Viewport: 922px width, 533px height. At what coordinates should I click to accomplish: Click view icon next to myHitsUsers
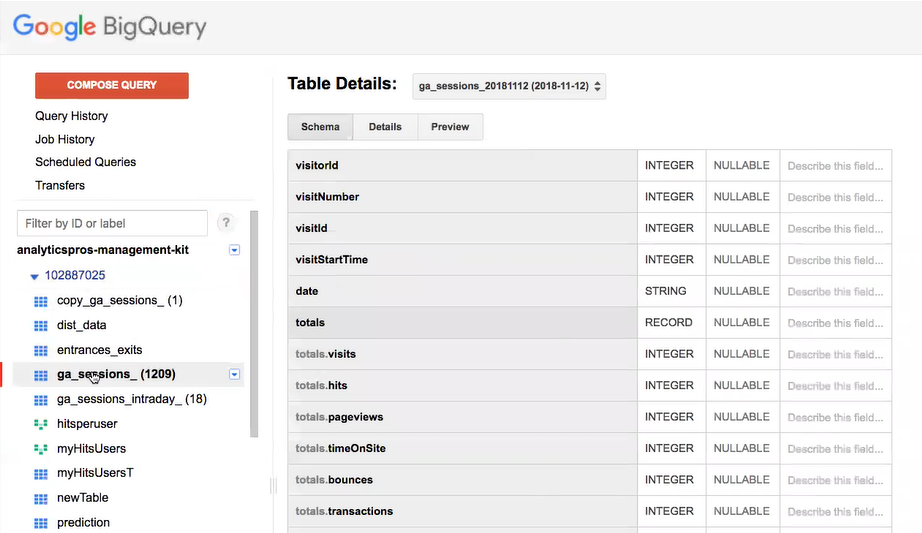pyautogui.click(x=41, y=449)
